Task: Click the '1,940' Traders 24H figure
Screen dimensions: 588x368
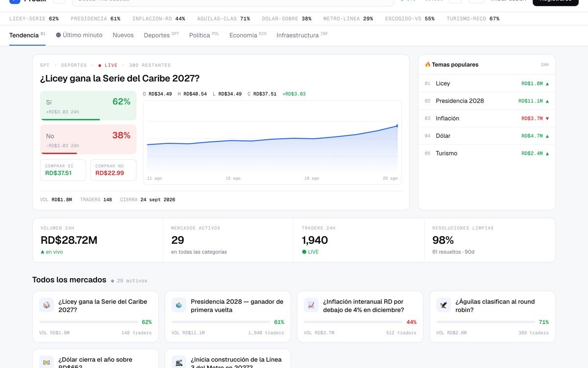Action: [315, 240]
